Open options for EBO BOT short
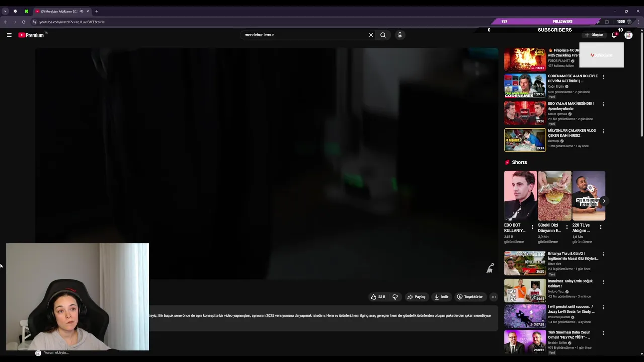The height and width of the screenshot is (362, 644). coord(532,227)
